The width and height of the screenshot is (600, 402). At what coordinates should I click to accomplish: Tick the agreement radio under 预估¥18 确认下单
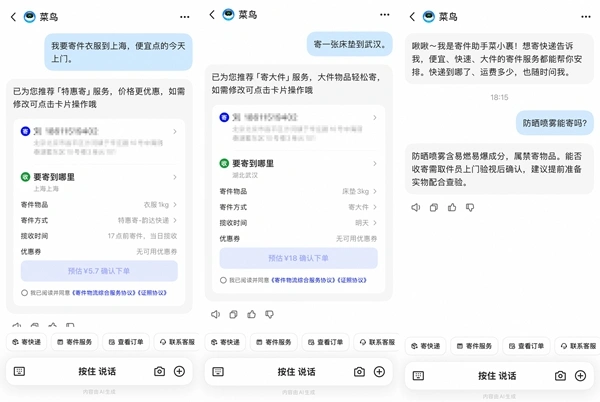223,280
